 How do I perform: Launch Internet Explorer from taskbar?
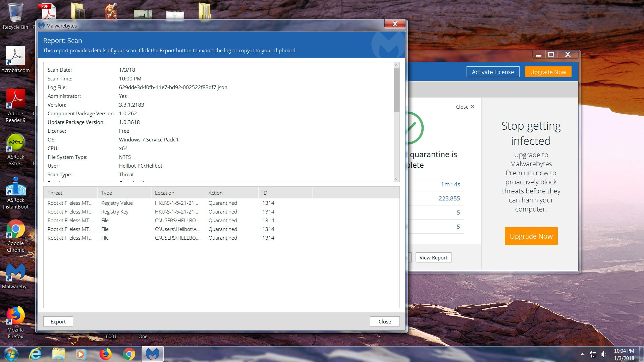click(35, 354)
